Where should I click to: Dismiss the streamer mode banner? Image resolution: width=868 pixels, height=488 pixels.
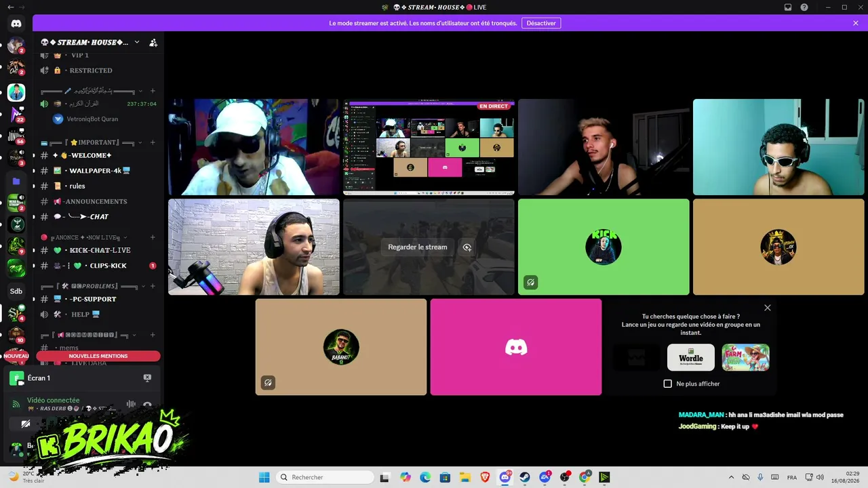[856, 23]
